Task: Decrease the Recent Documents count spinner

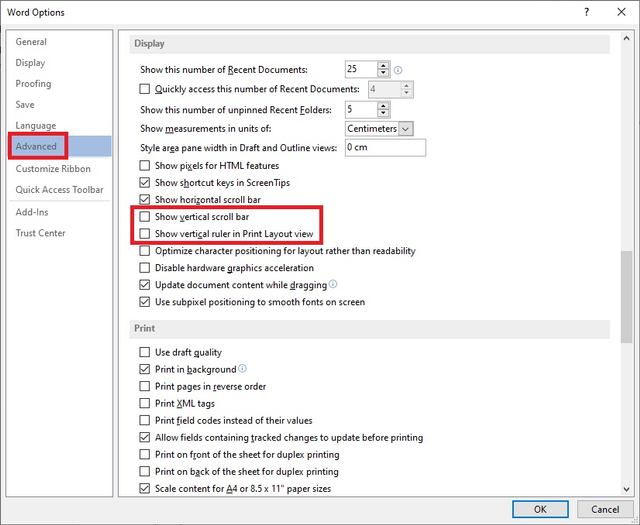Action: [x=383, y=73]
